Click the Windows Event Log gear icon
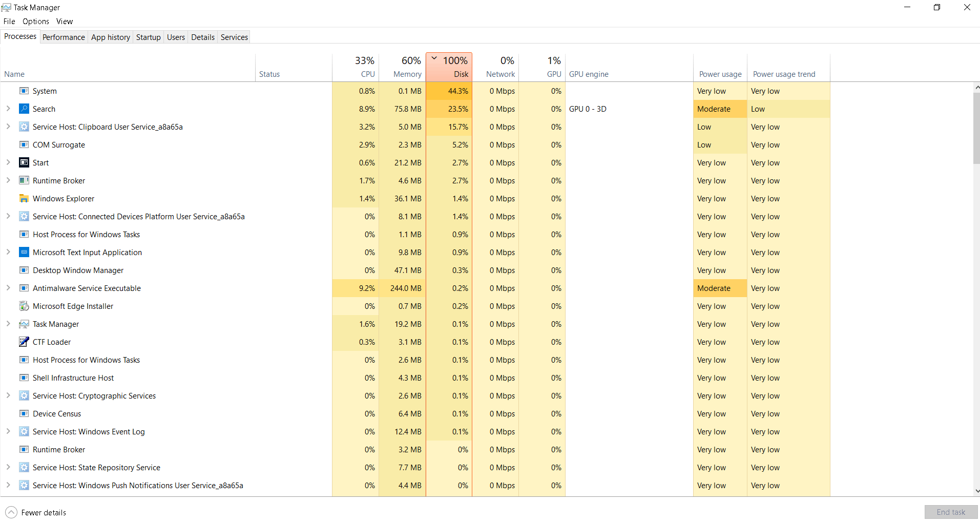The image size is (980, 523). click(24, 431)
